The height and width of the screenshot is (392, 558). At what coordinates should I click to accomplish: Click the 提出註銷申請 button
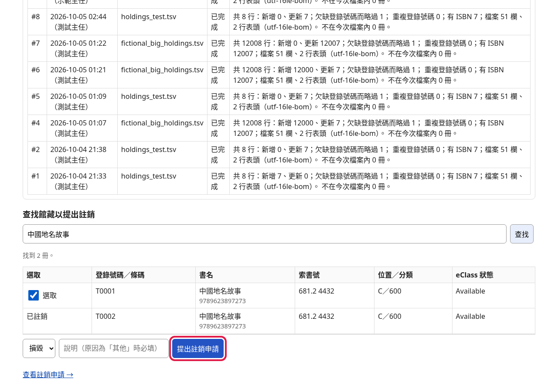click(x=198, y=348)
